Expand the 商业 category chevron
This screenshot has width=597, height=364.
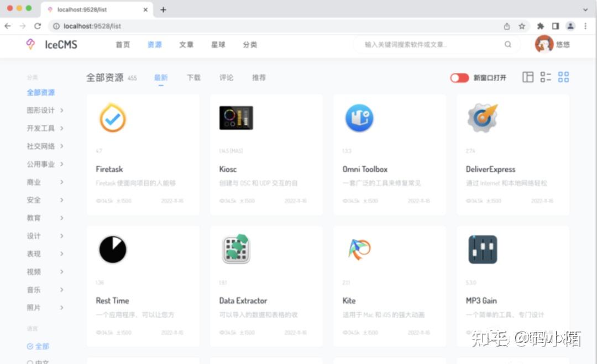(62, 182)
